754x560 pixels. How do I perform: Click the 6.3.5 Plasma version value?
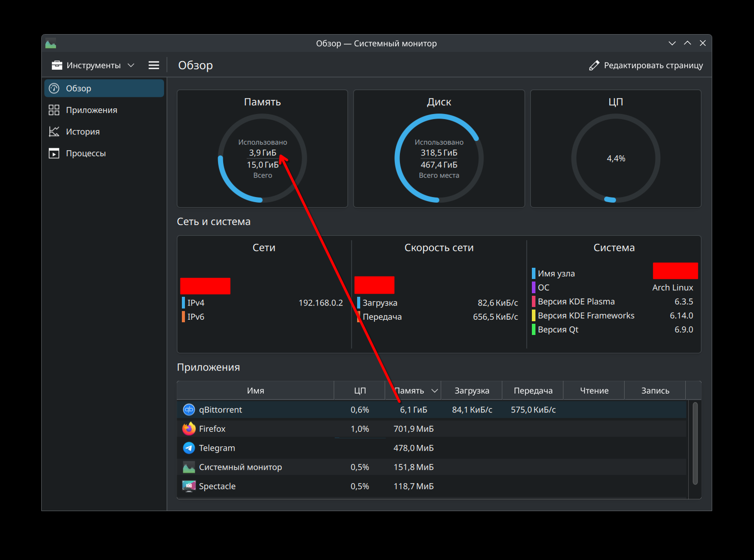684,302
